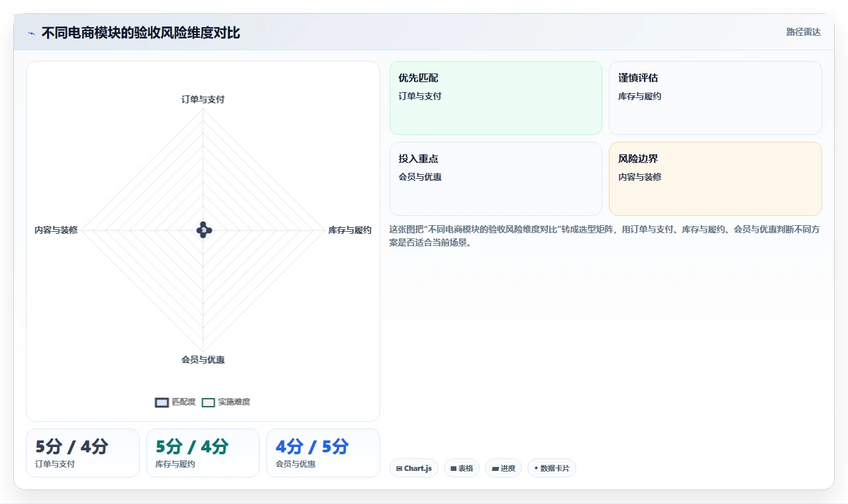This screenshot has width=848, height=504.
Task: Open the 风险边界 orange card
Action: pyautogui.click(x=715, y=179)
